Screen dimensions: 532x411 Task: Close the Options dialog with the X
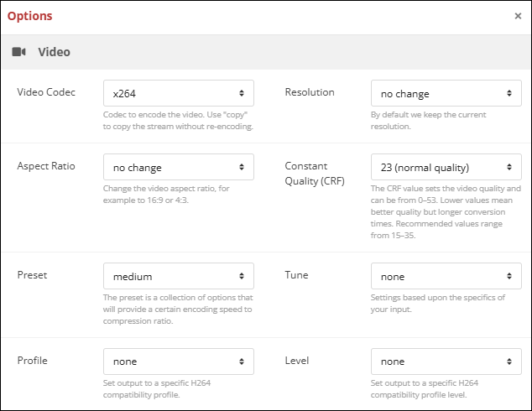tap(518, 16)
